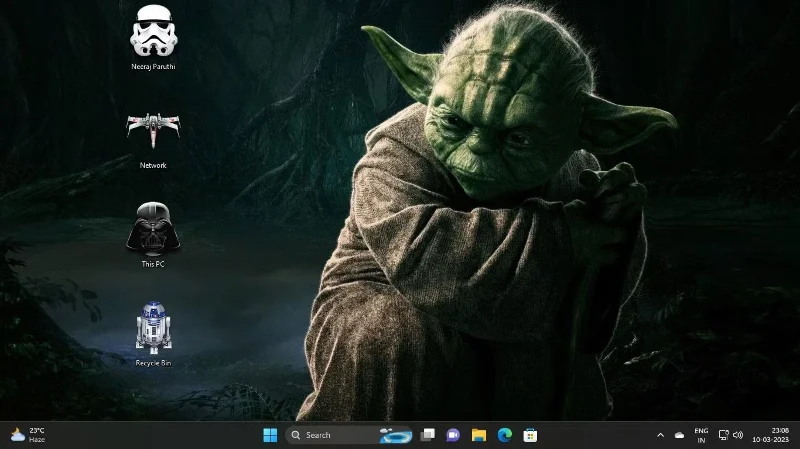Viewport: 800px width, 449px height.
Task: Open the volume speaker tray icon
Action: click(x=738, y=435)
